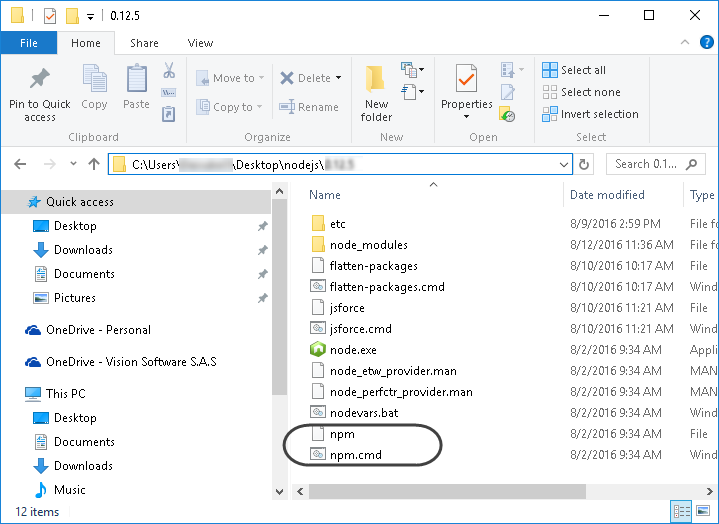Click the Paste shortcut icon
Image resolution: width=719 pixels, height=524 pixels.
tap(169, 114)
